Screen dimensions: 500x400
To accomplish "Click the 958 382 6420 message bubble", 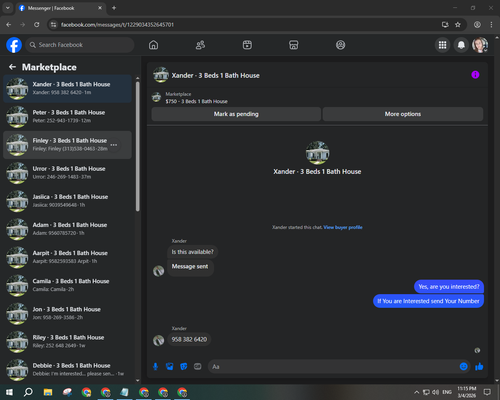I will point(189,340).
